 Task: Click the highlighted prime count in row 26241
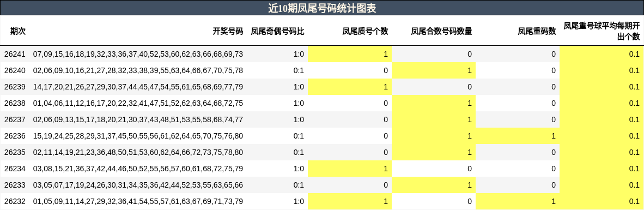point(350,54)
